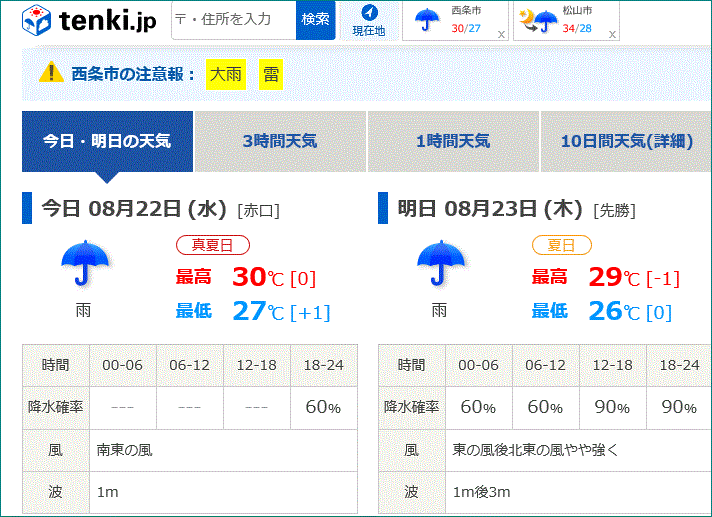Click tomorrow's 時間 table header
Viewport: 712px width, 517px height.
click(411, 365)
